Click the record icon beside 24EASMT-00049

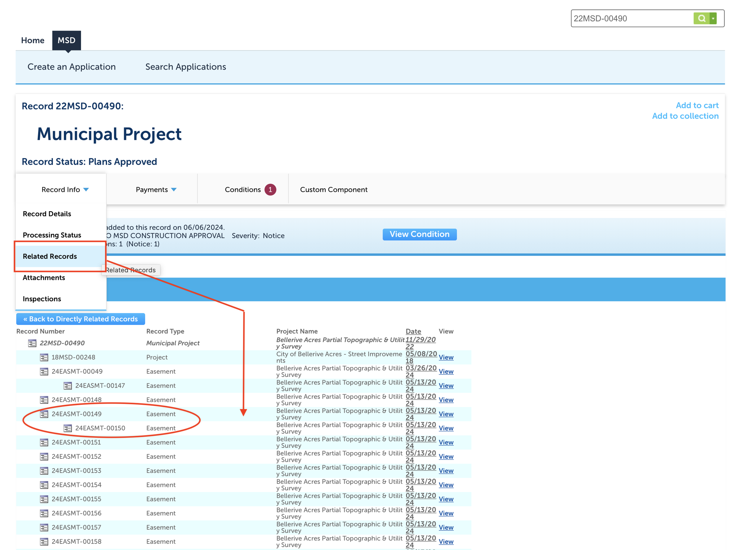[x=44, y=371]
